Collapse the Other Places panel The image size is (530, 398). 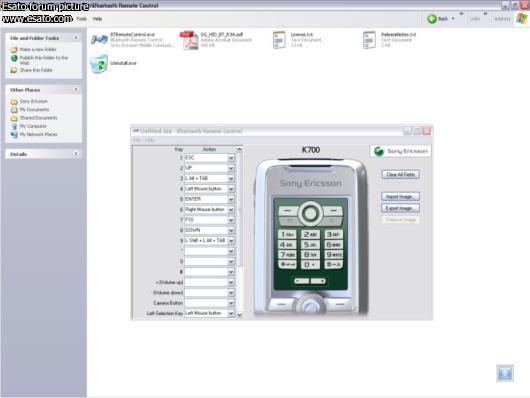pyautogui.click(x=76, y=90)
